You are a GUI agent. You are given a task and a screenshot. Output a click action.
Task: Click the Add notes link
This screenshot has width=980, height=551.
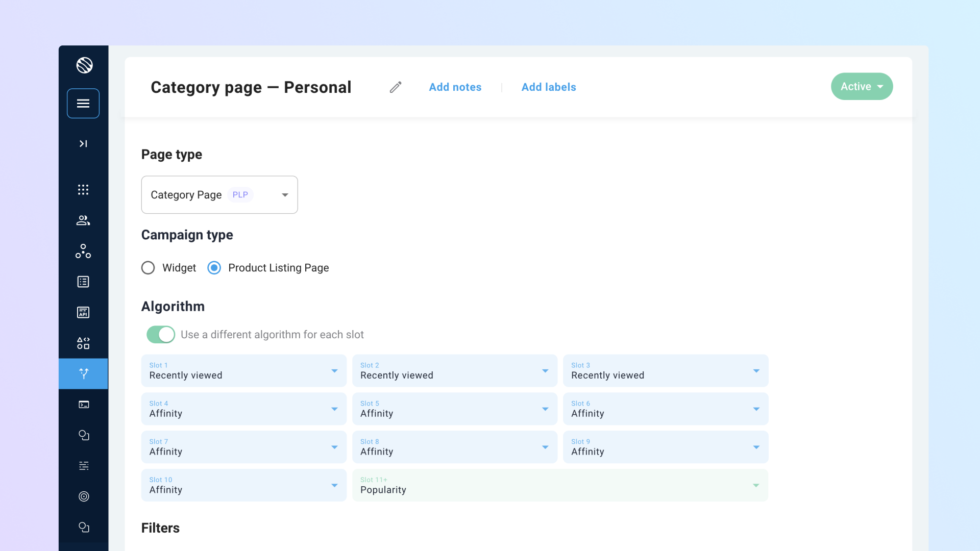(455, 87)
